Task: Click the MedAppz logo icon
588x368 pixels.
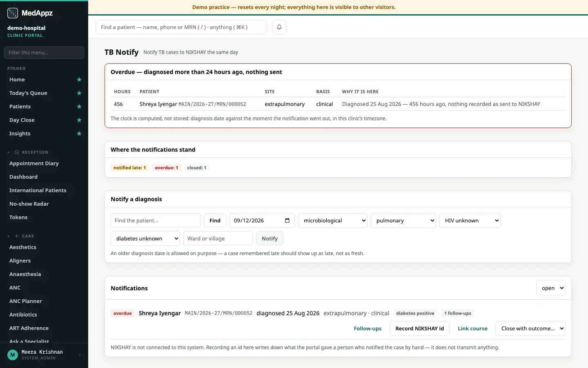Action: click(x=13, y=13)
